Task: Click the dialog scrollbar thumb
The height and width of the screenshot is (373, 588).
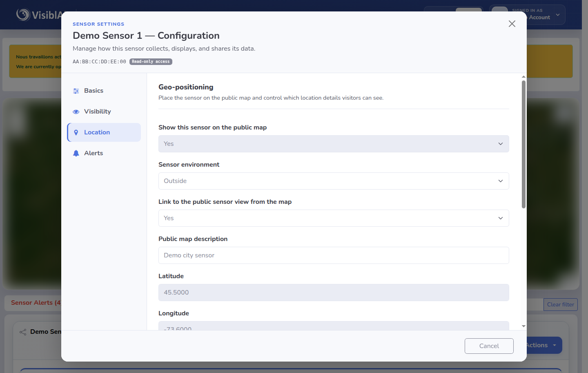Action: 523,144
